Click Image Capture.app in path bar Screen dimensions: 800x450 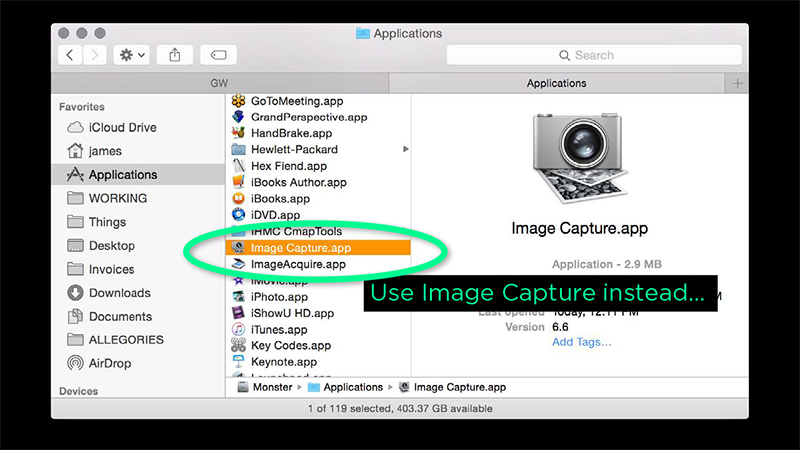point(453,387)
